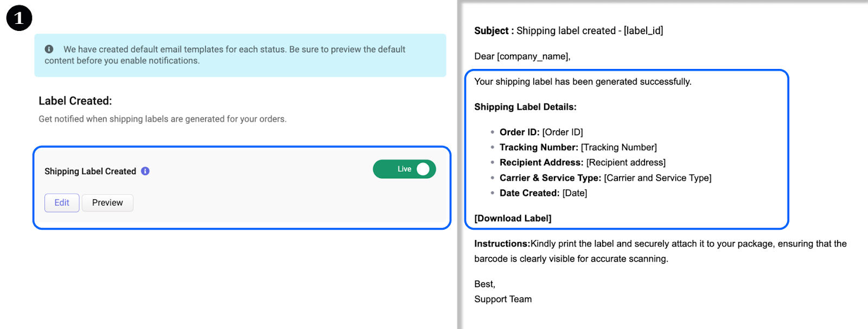Click the [Date] placeholder after Date Created

click(575, 193)
